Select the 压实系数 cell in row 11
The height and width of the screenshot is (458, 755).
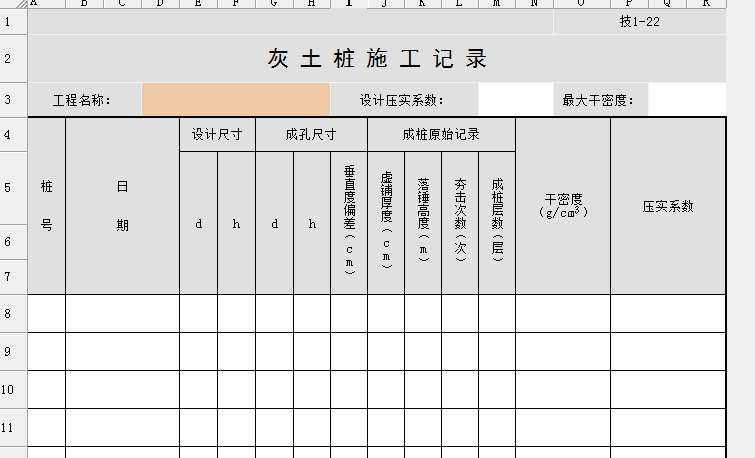(668, 428)
